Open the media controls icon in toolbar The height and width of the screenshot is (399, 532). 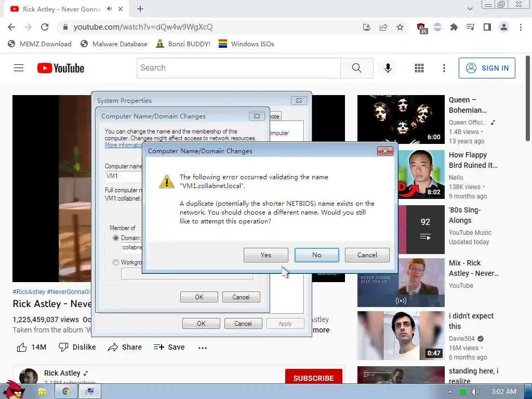point(471,27)
